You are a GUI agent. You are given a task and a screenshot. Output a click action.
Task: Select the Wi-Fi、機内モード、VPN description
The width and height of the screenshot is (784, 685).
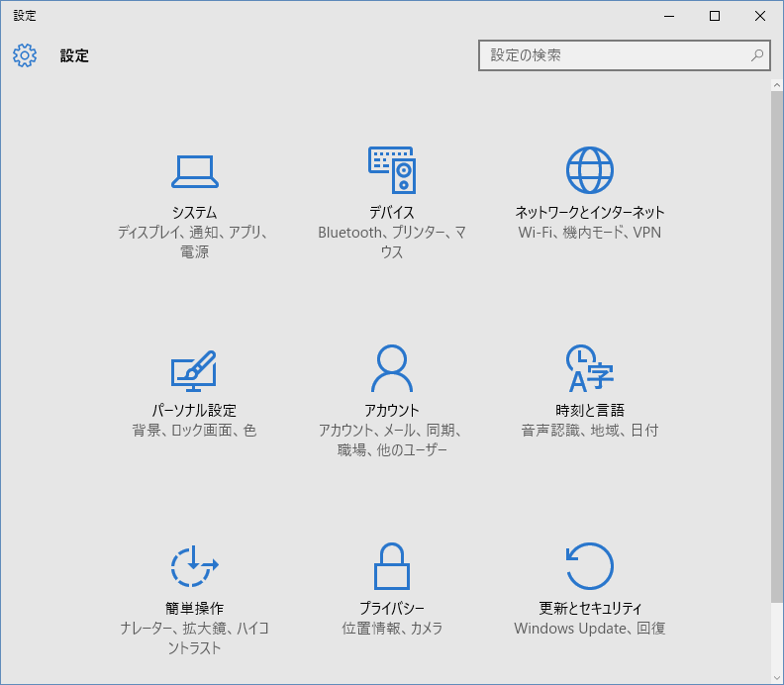pos(590,233)
